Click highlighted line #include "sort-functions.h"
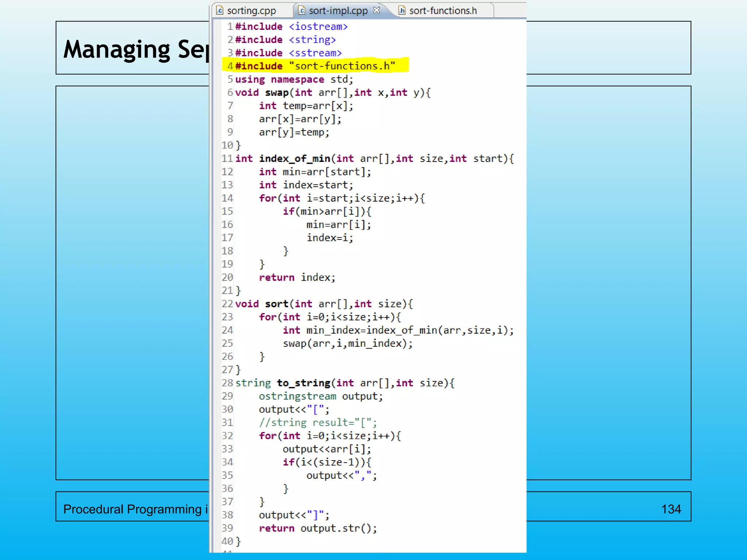 coord(316,66)
